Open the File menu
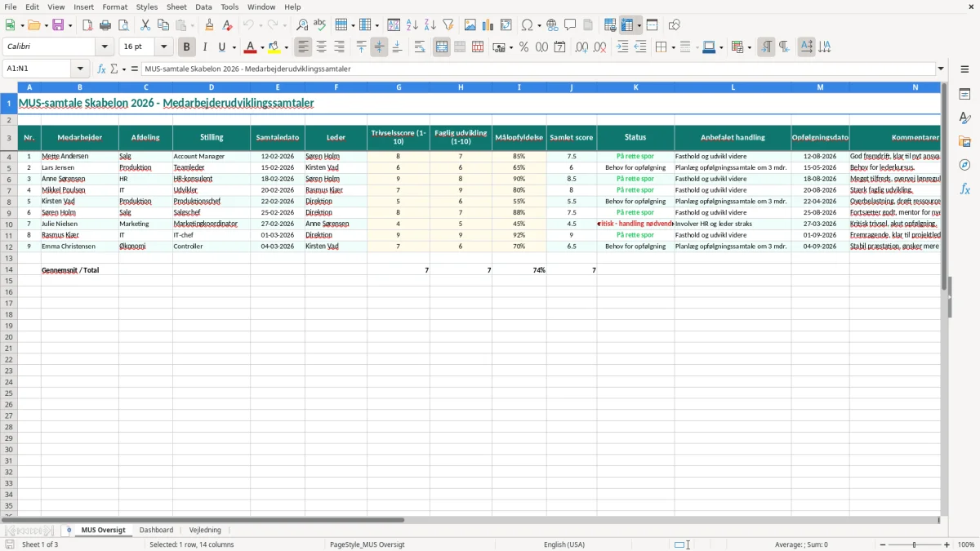The width and height of the screenshot is (980, 551). coord(11,7)
